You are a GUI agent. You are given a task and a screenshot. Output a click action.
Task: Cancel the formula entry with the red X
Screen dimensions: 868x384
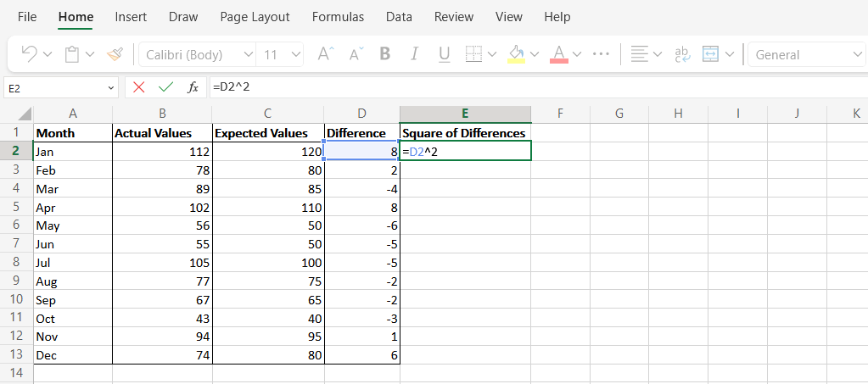[138, 86]
